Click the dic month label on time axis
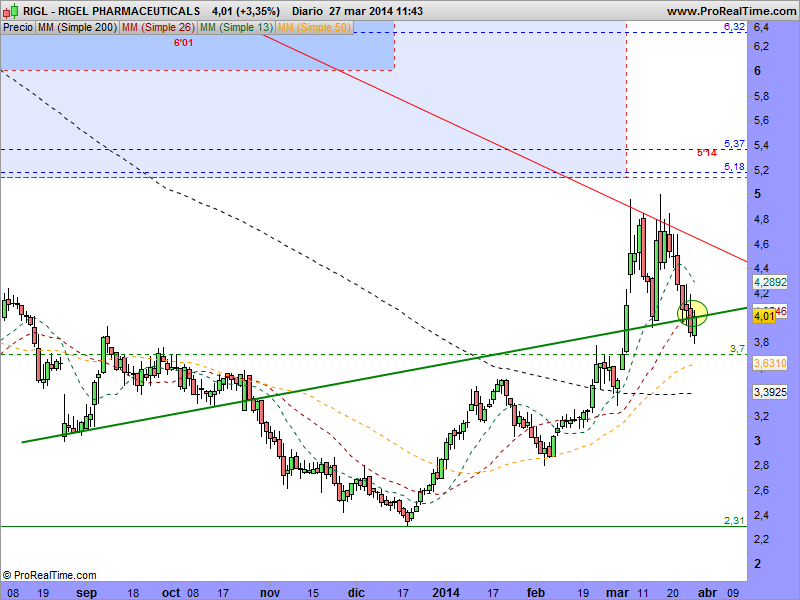800x600 pixels. 356,592
